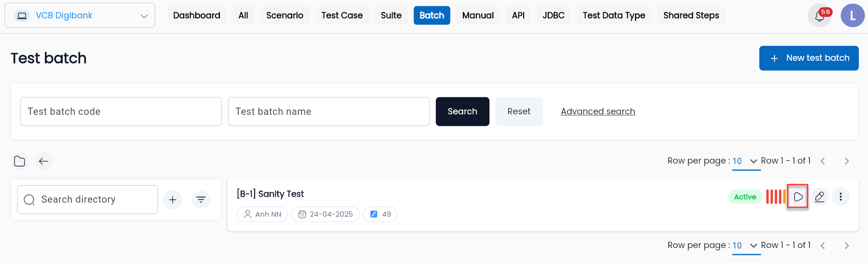Open directory filter icon
The height and width of the screenshot is (263, 868).
201,200
